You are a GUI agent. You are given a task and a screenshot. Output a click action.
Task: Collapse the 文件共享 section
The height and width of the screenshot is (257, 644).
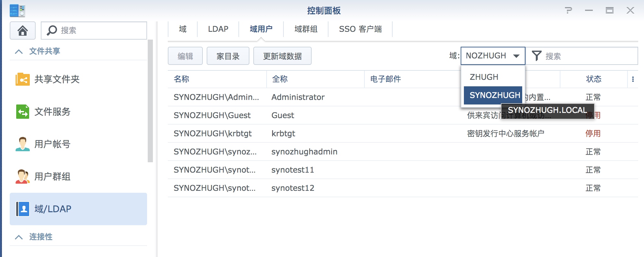[19, 51]
